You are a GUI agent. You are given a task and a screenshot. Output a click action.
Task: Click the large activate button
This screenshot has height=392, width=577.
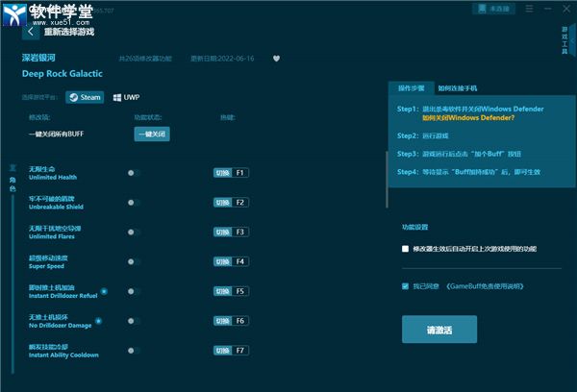pyautogui.click(x=439, y=330)
